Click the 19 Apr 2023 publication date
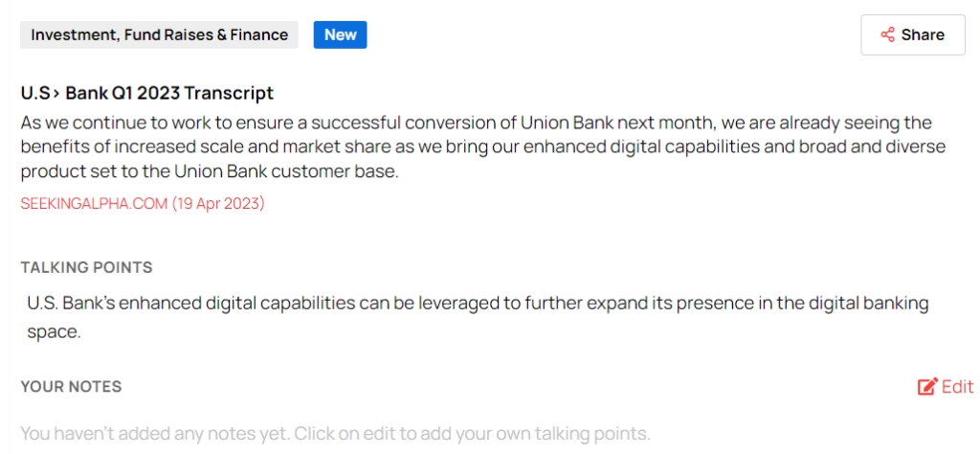Viewport: 980px width, 454px height. (218, 203)
